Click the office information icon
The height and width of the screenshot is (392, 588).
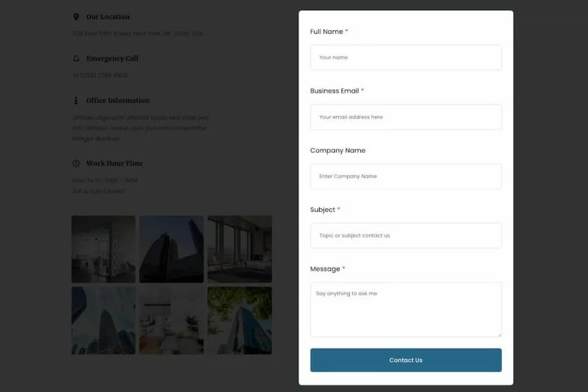pos(76,101)
